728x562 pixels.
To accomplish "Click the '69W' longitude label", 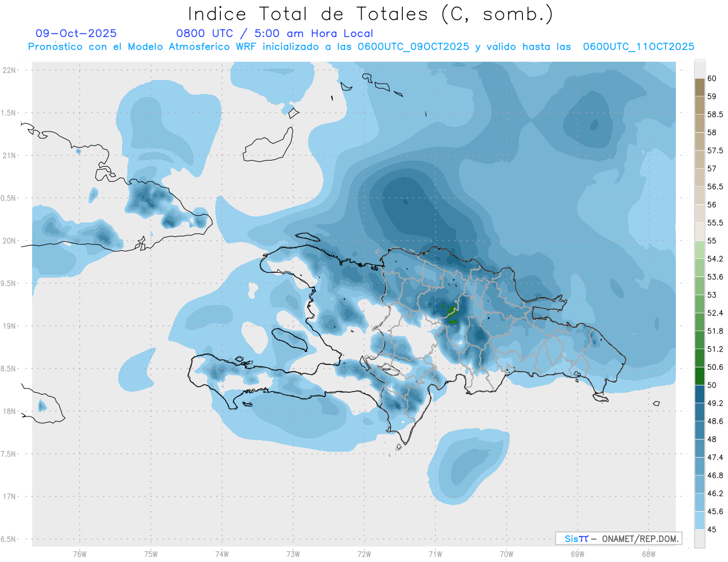I will [577, 554].
